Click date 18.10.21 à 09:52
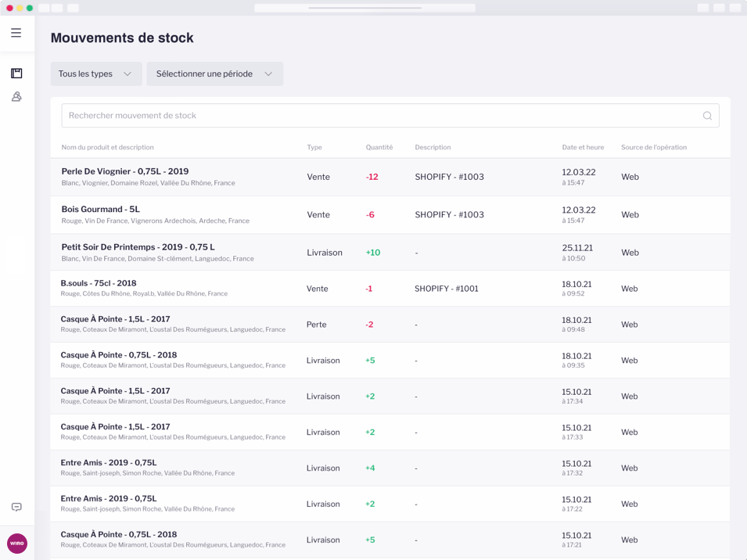This screenshot has height=560, width=747. point(576,289)
